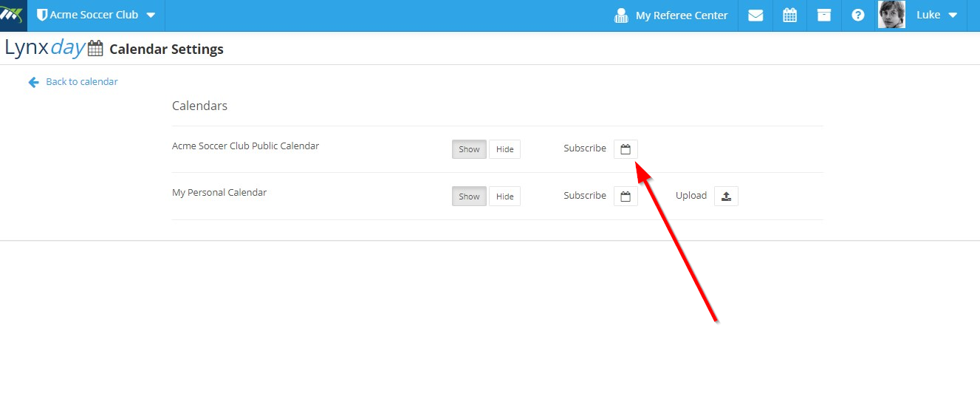
Task: Open the archive box icon in header
Action: point(823,16)
